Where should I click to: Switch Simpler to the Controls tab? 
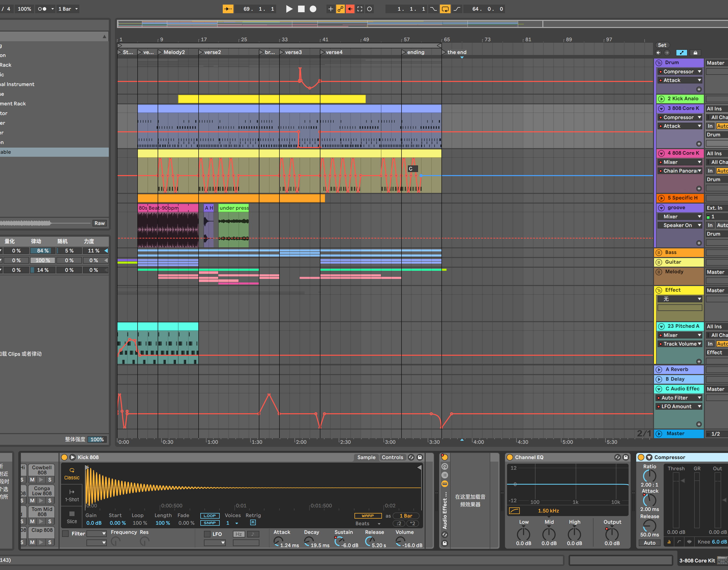(x=392, y=458)
